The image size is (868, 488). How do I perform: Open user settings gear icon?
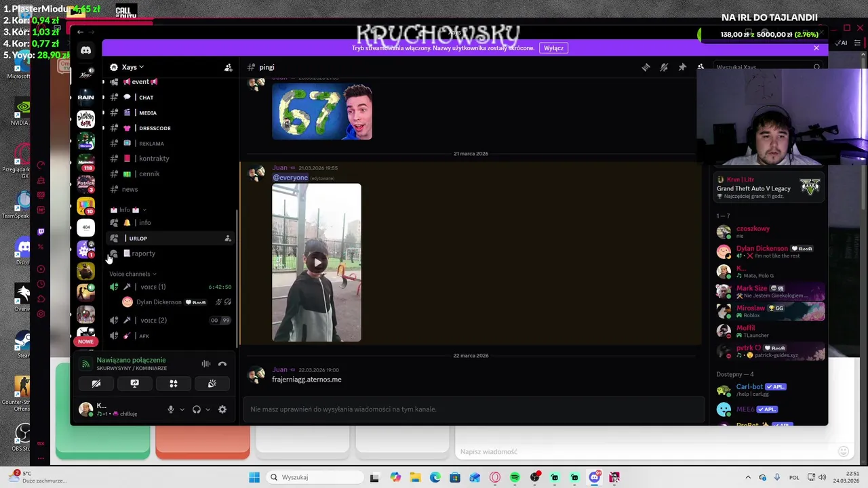222,409
